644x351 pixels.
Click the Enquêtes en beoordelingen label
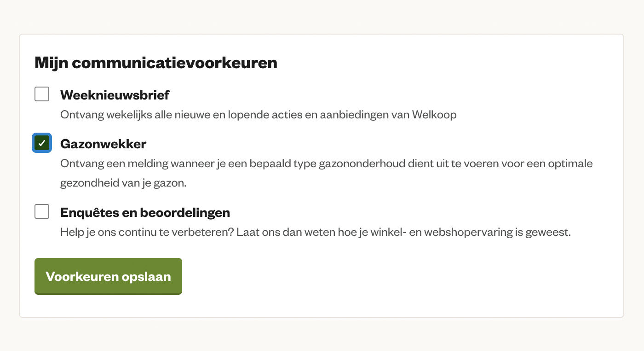coord(145,213)
